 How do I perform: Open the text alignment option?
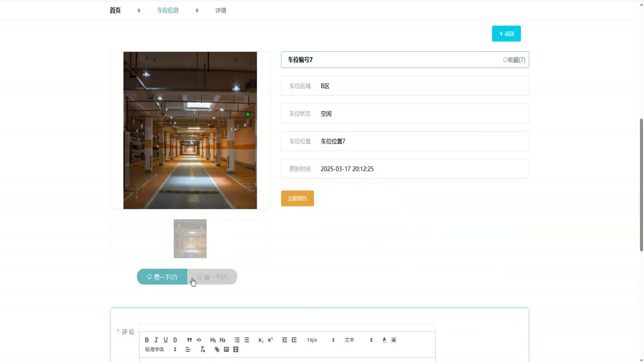(188, 349)
